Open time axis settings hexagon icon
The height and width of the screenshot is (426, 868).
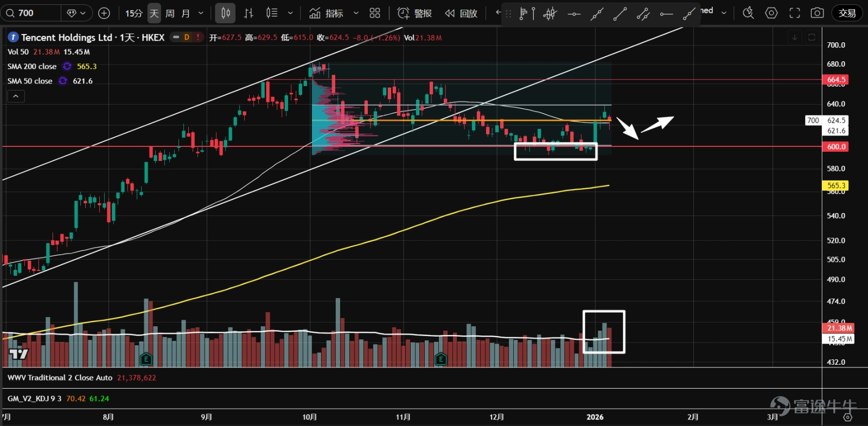click(847, 417)
